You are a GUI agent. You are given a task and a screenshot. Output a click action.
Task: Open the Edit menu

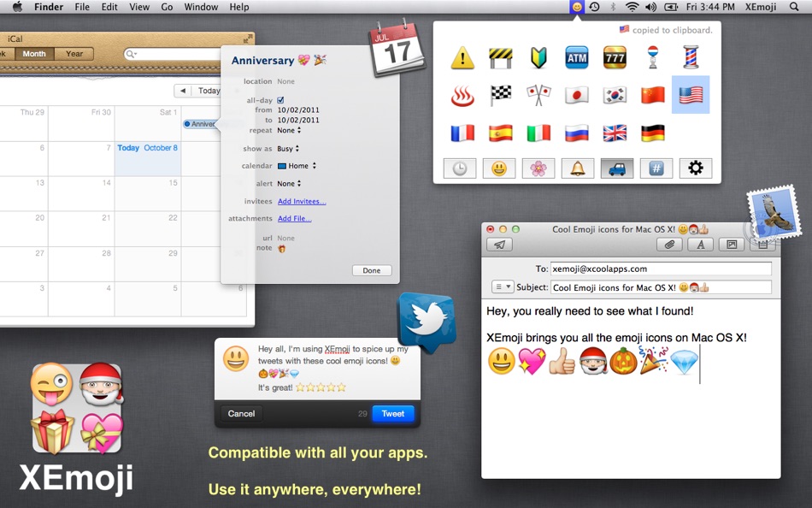pos(109,7)
